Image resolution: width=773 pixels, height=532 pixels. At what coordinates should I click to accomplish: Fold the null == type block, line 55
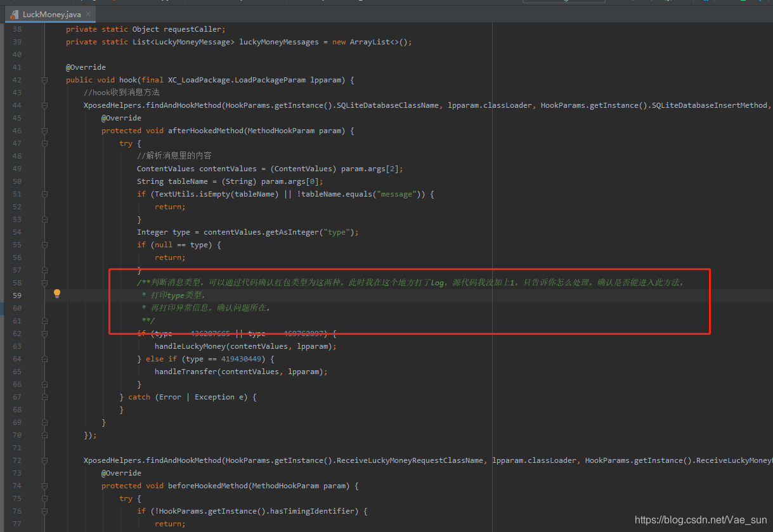point(44,245)
